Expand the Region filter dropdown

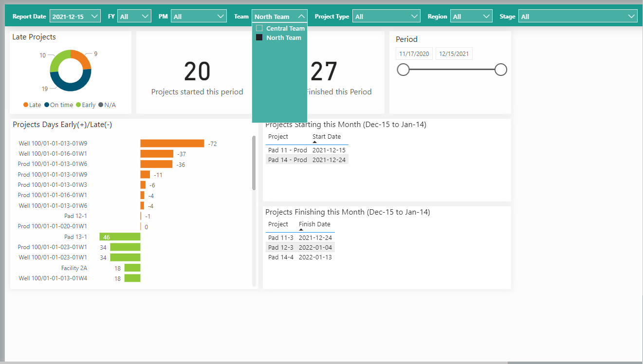pos(471,17)
